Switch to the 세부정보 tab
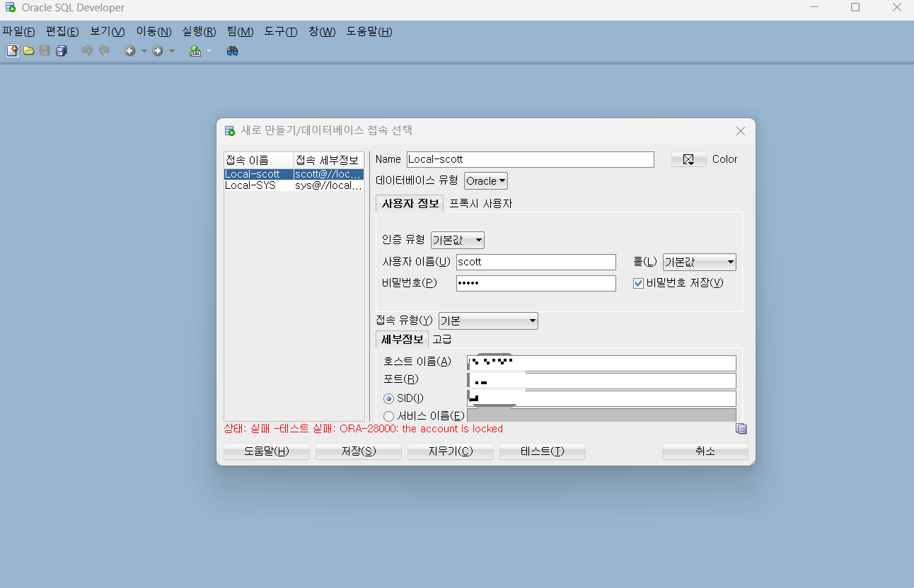The image size is (914, 588). (402, 339)
